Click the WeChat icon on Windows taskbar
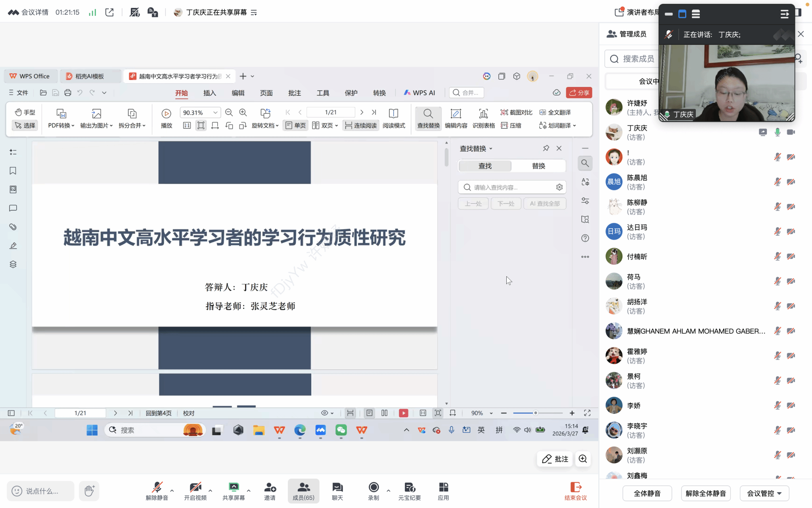 [341, 430]
